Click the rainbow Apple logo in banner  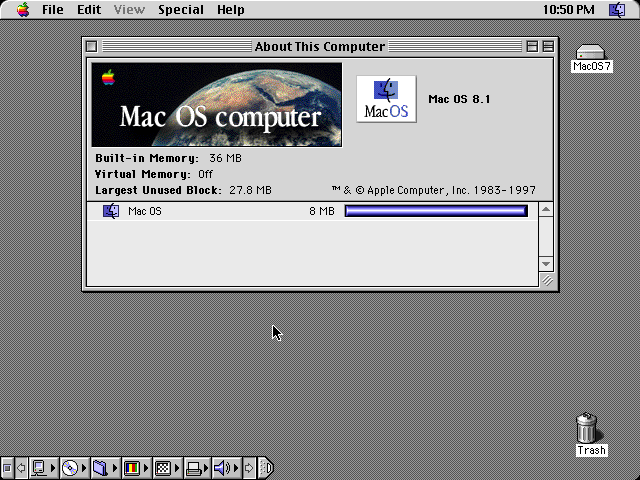(x=108, y=77)
